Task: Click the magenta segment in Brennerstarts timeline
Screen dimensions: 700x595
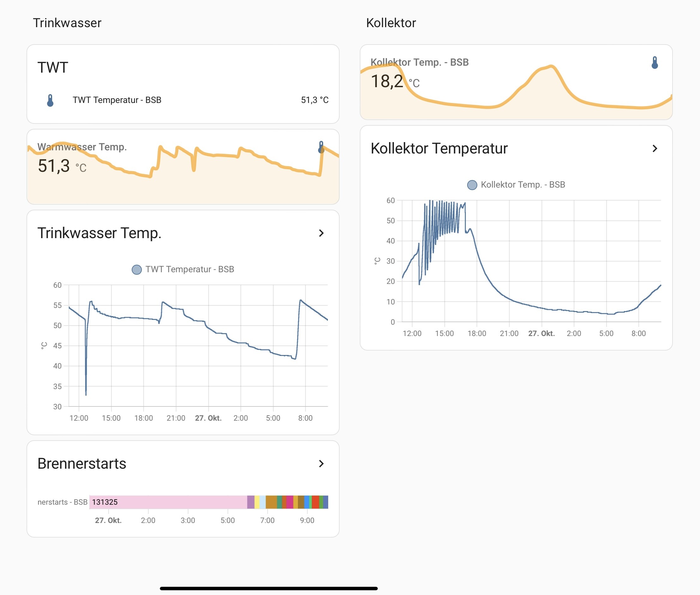Action: click(289, 502)
